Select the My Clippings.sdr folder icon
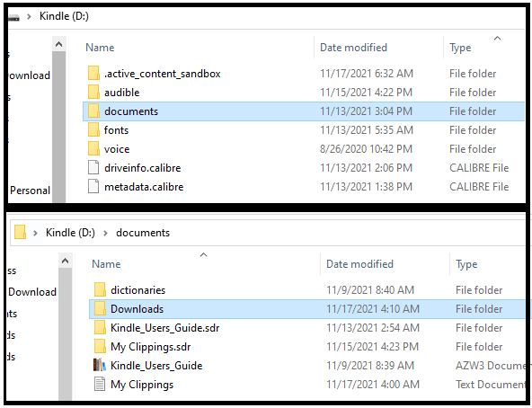Screen dimensions: 532x408 click(100, 346)
